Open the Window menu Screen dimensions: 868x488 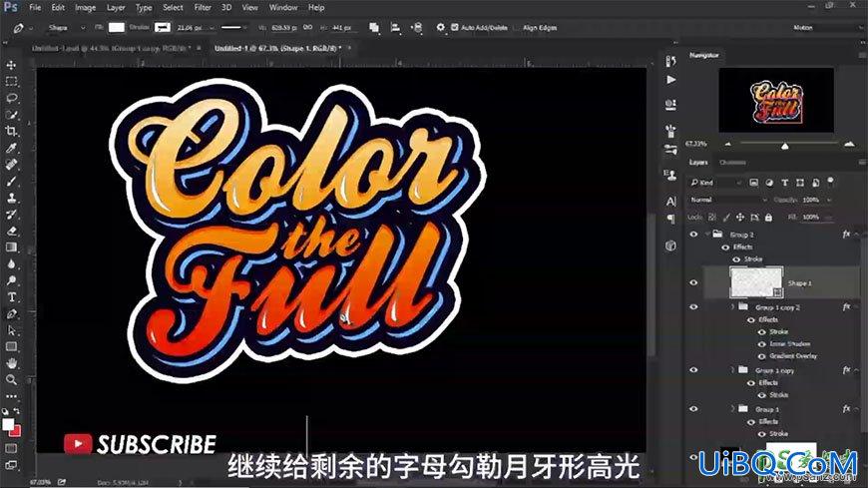283,8
